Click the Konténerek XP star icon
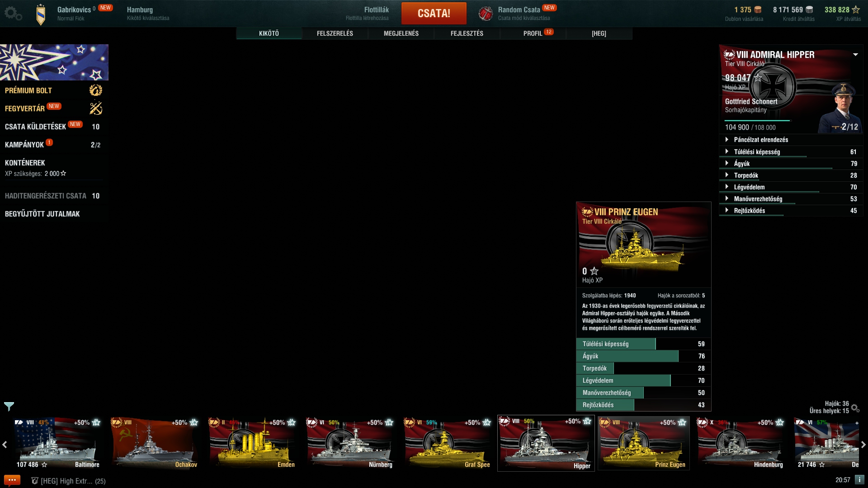 [x=63, y=173]
